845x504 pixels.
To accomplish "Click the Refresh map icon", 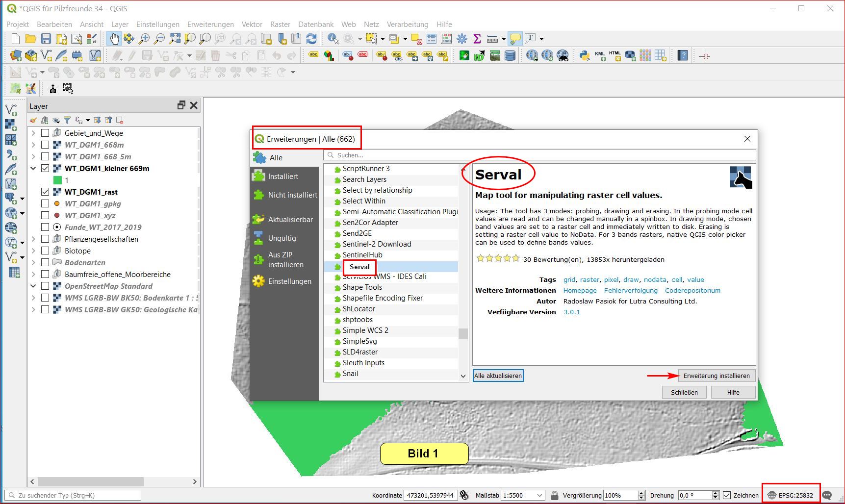I will click(x=311, y=39).
